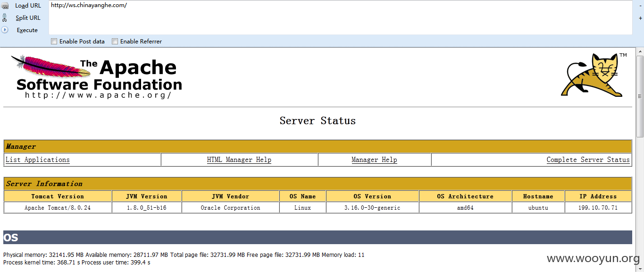Click the Tomcat Version column header
This screenshot has height=272, width=644.
pyautogui.click(x=58, y=196)
